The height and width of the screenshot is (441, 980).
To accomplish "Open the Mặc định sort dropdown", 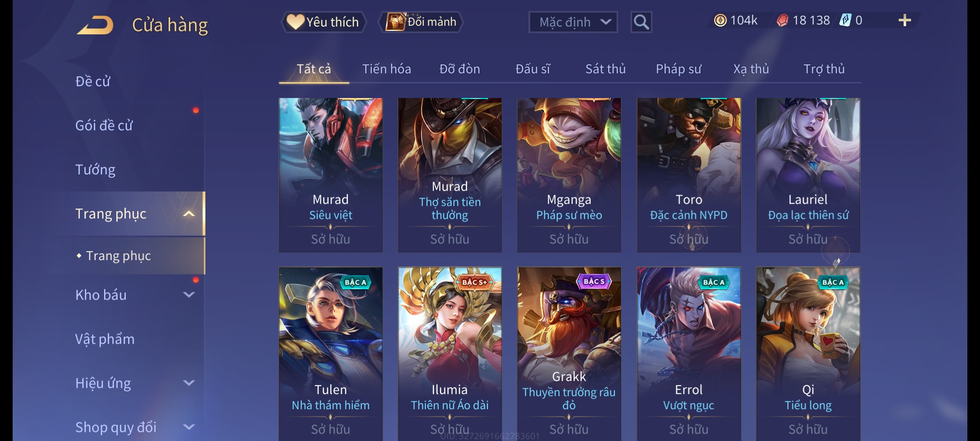I will pos(573,22).
